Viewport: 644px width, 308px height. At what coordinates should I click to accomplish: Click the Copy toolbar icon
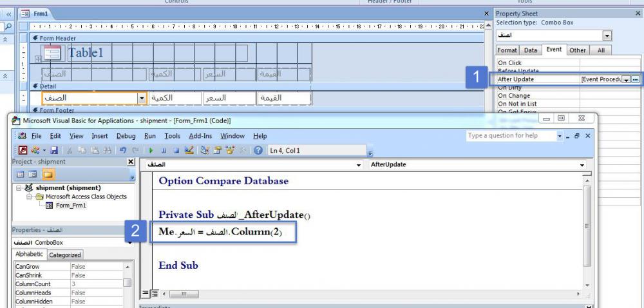[82, 150]
